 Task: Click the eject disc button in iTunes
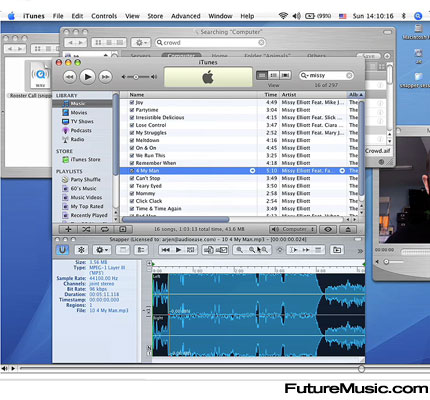(348, 229)
